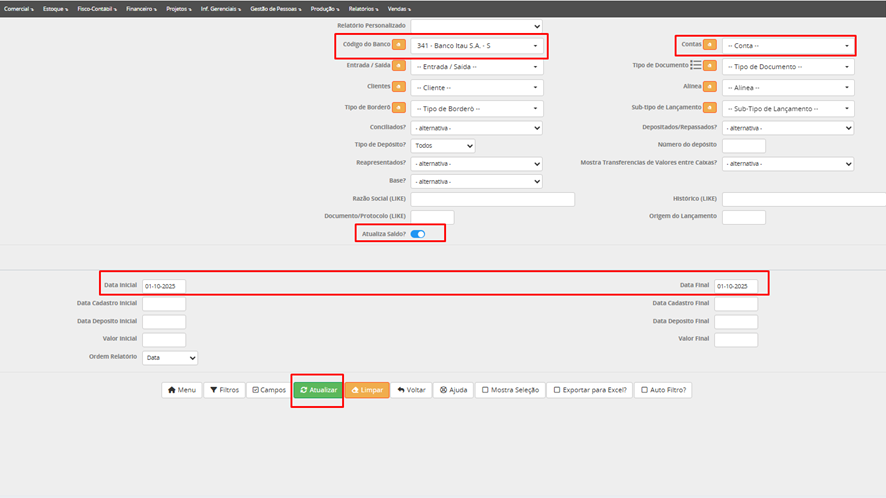Click the Razão Social (LIKE) text field

coord(492,200)
